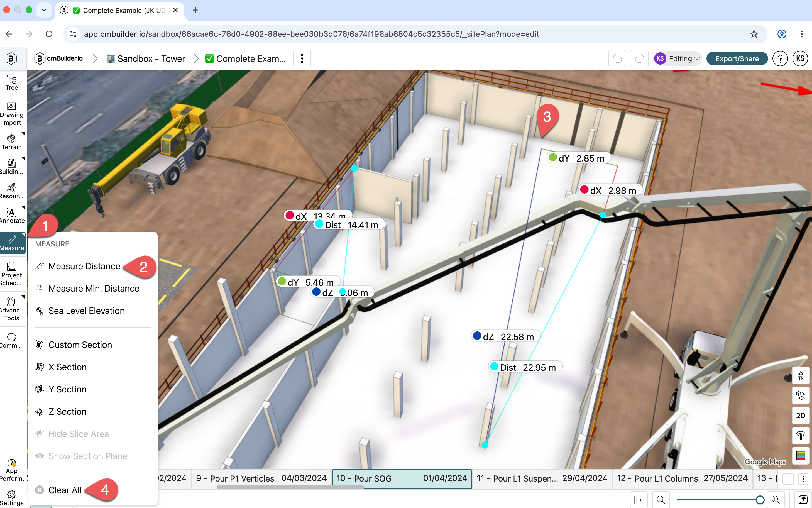Select the Annotate tool
Viewport: 812px width, 508px height.
[x=12, y=216]
